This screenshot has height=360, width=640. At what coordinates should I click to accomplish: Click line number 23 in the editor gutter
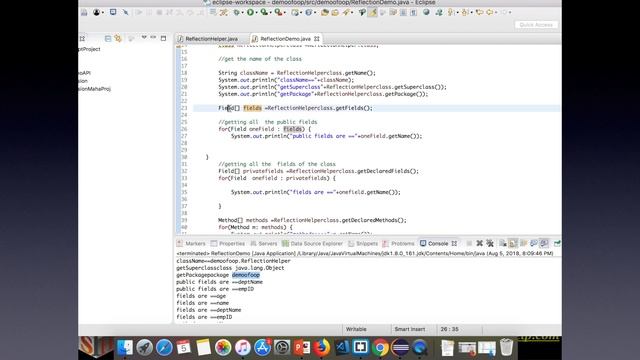184,108
